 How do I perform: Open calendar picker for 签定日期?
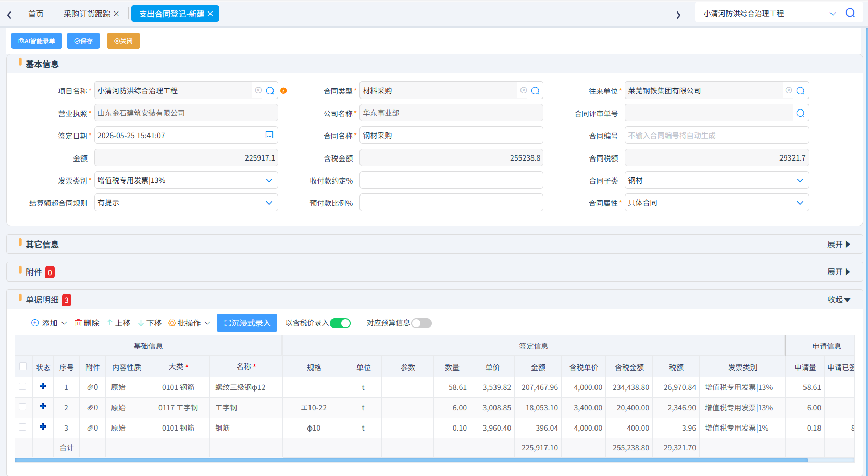tap(269, 135)
